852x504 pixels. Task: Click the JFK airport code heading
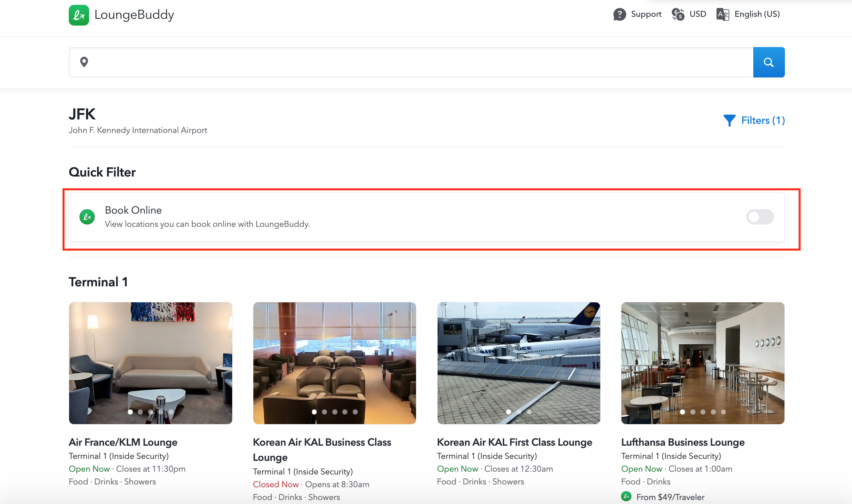(82, 114)
